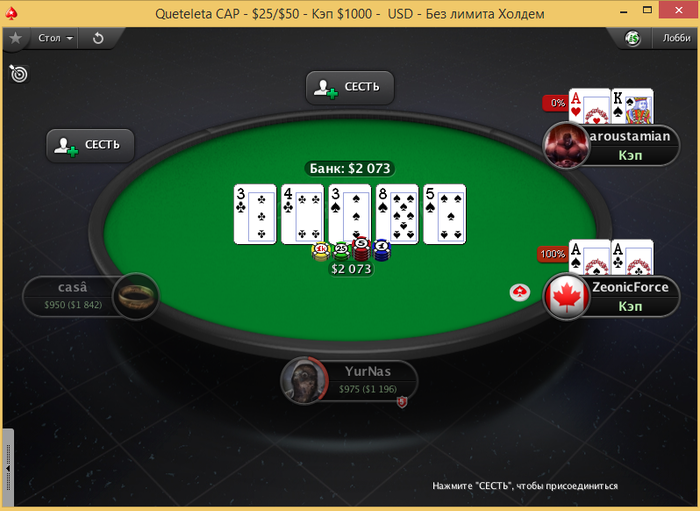Viewport: 700px width, 511px height.
Task: Click the Банк: $2 073 pot label
Action: click(350, 168)
